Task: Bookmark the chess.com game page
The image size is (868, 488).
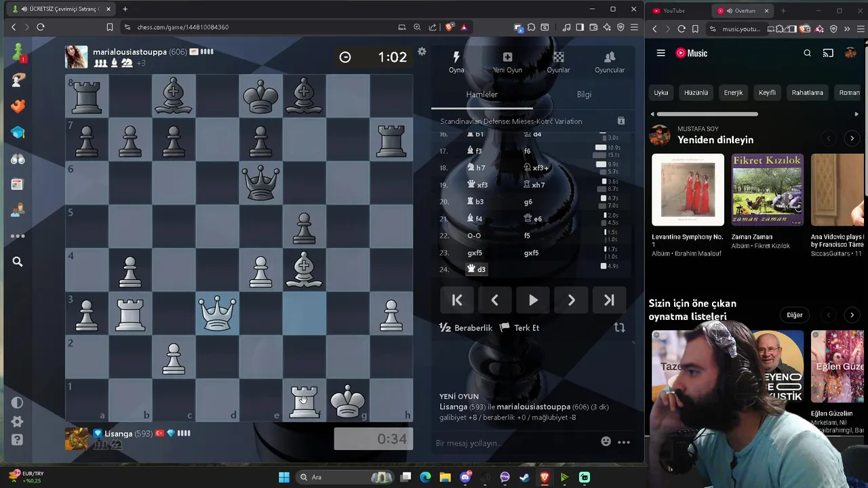Action: pyautogui.click(x=109, y=27)
